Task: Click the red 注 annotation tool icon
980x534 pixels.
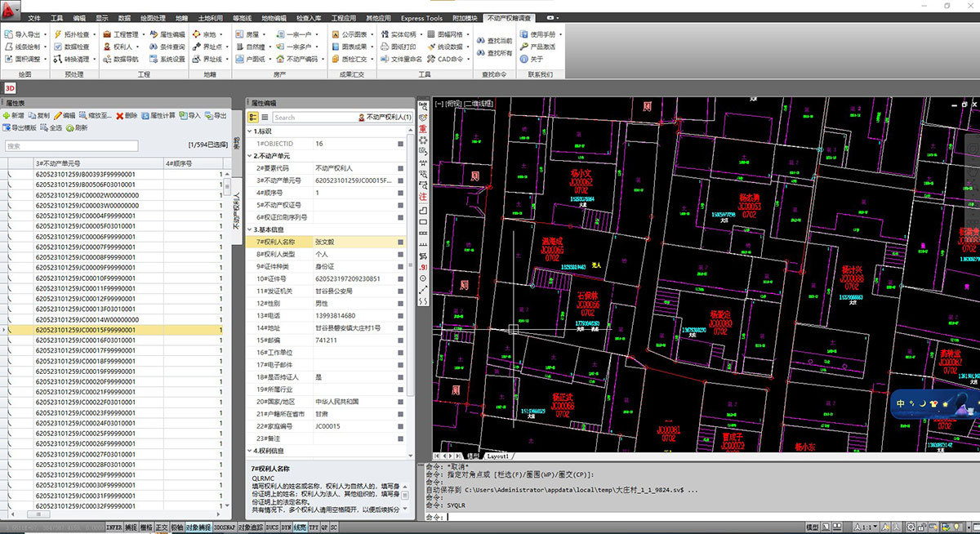Action: pyautogui.click(x=423, y=197)
